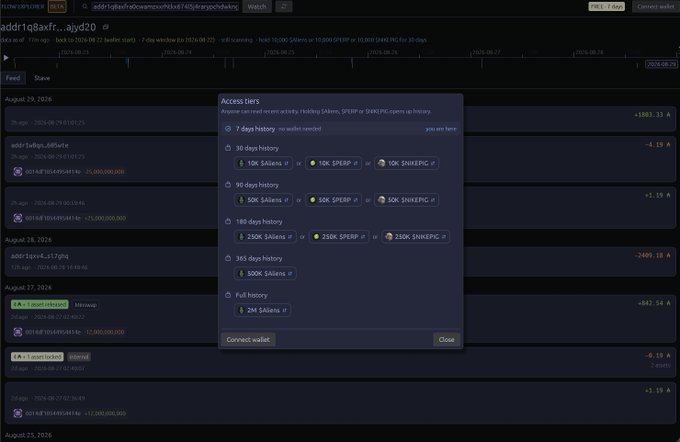Click the August 25, 2026 date heading
This screenshot has width=680, height=442.
pos(28,435)
